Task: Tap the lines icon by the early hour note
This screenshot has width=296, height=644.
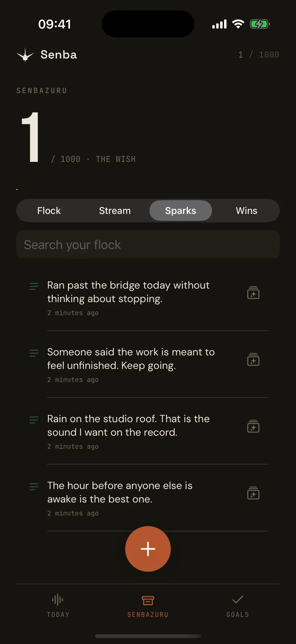Action: pos(34,487)
